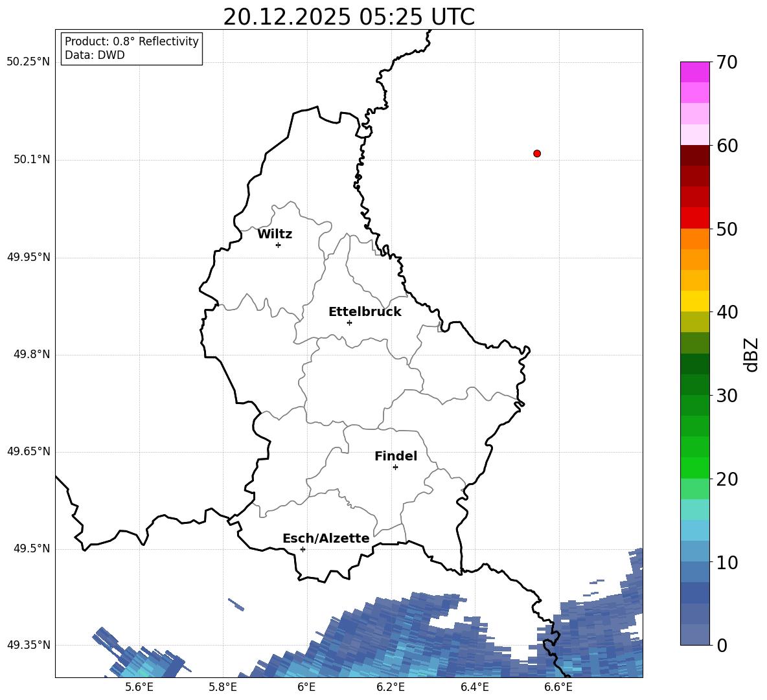
Task: Click the colorbar tick label 10
Action: 727,562
